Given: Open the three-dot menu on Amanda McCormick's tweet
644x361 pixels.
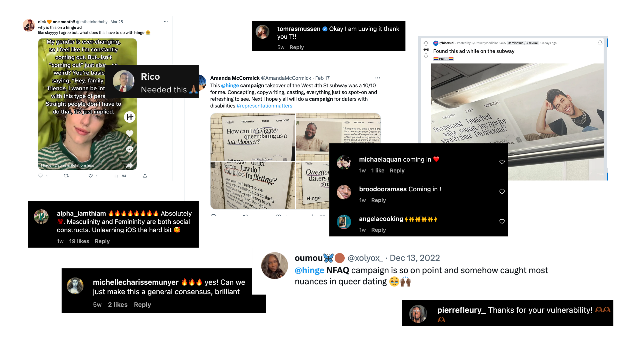Looking at the screenshot, I should tap(377, 78).
